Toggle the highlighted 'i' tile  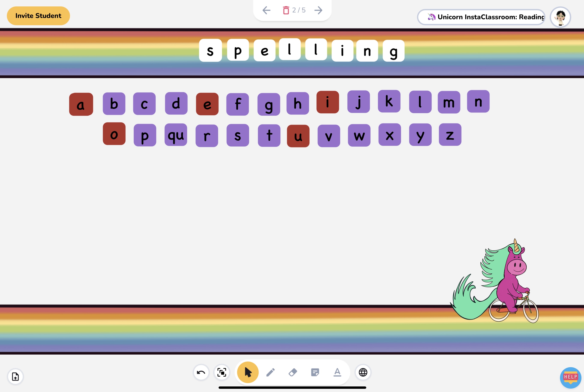pos(327,102)
